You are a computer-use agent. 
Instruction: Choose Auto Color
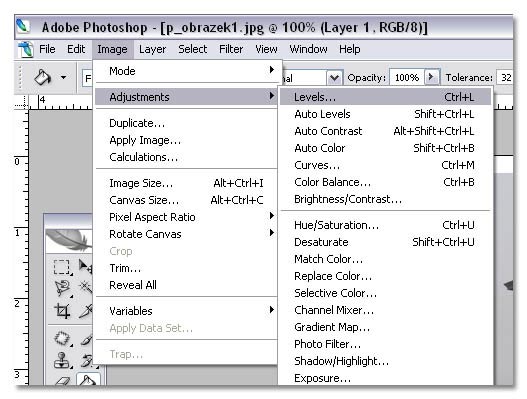click(385, 148)
